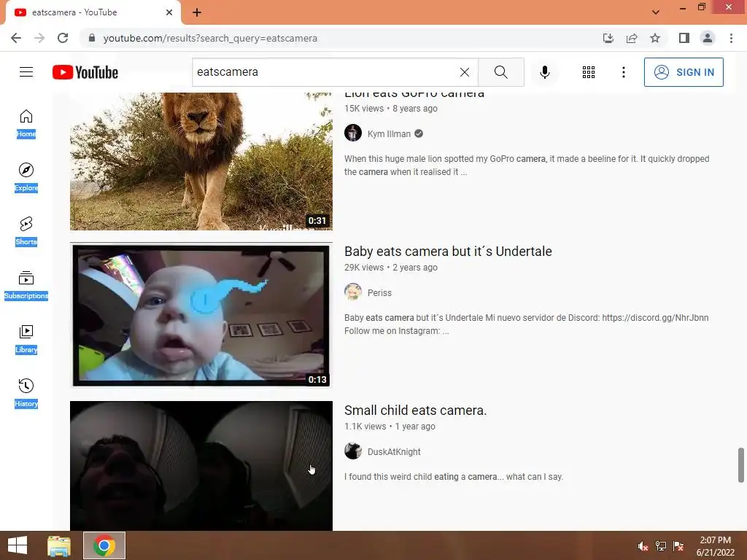Open Subscriptions in sidebar

[26, 285]
